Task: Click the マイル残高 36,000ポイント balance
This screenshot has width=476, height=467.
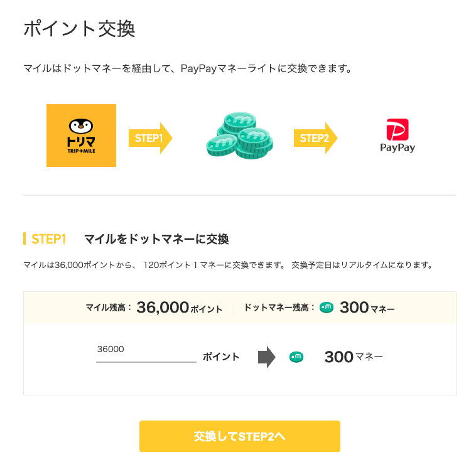Action: [x=154, y=308]
